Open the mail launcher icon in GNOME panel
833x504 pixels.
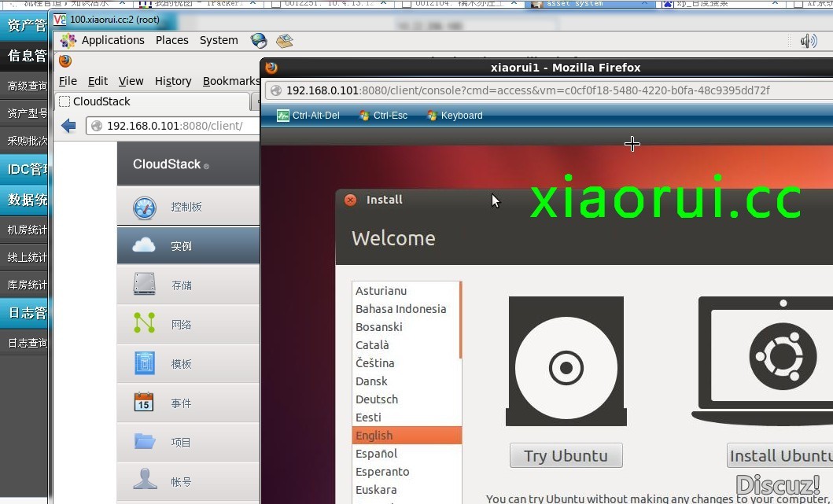284,41
